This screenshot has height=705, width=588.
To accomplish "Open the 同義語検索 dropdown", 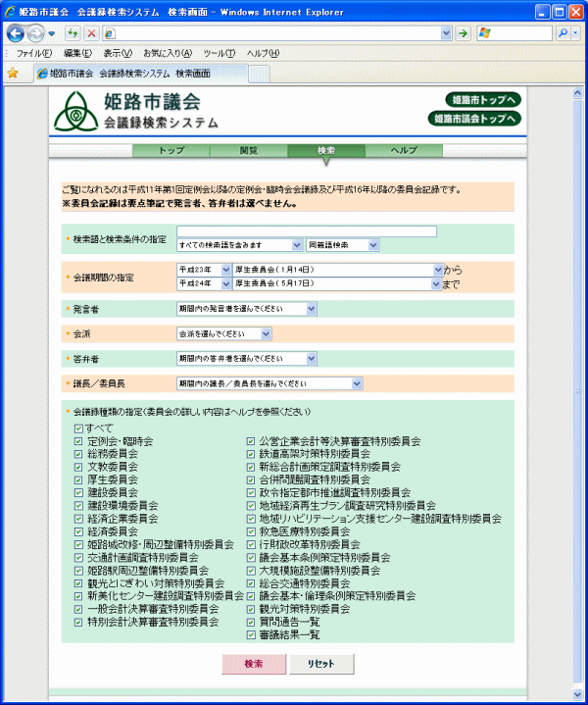I will (343, 245).
